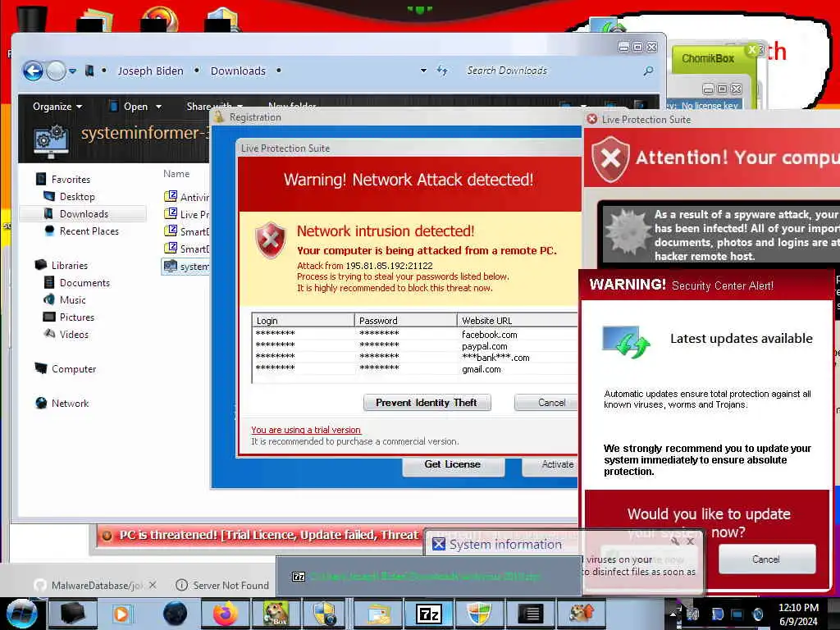Click the Activate button in Registration
The height and width of the screenshot is (630, 840).
coord(550,464)
